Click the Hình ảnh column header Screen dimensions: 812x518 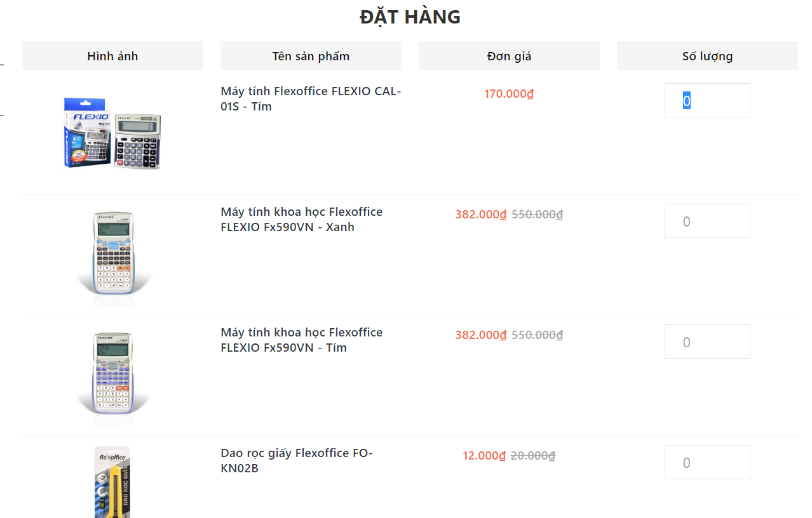click(x=112, y=56)
